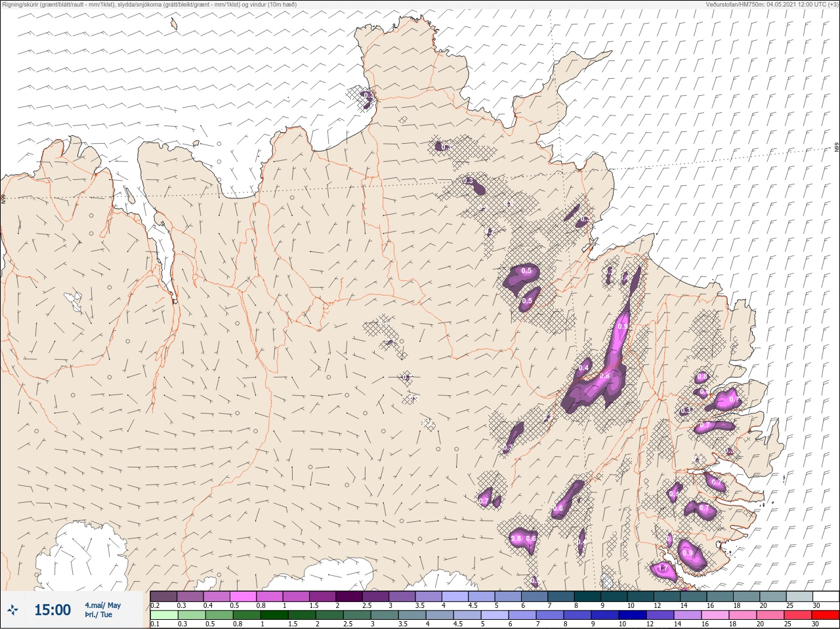Viewport: 840px width, 629px height.
Task: Pick the red-pink 25 swatch in the lower legend row
Action: click(798, 615)
